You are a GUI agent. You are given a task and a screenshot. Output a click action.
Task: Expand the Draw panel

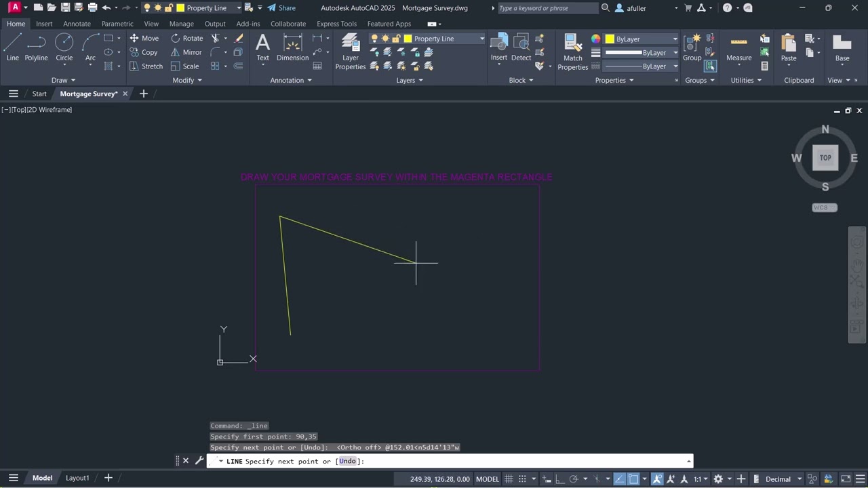click(64, 80)
